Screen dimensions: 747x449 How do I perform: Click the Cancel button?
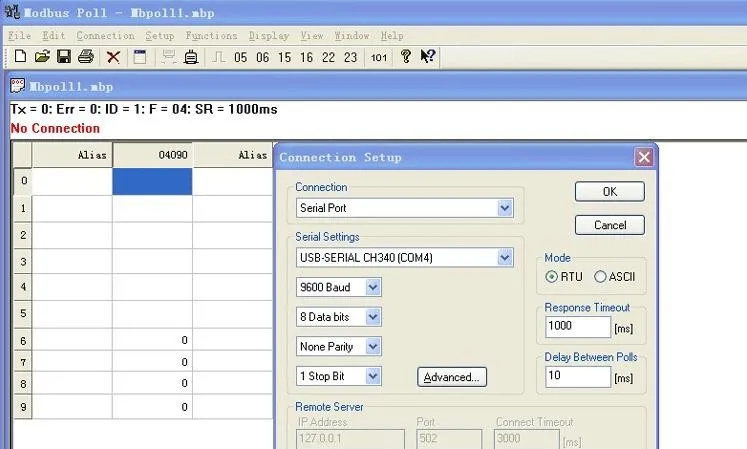610,225
